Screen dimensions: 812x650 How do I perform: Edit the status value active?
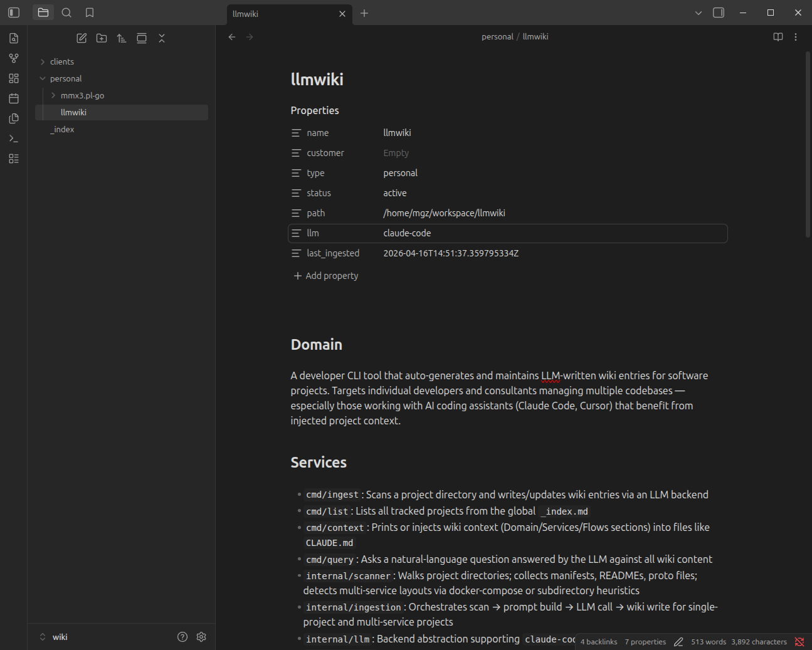pos(554,193)
